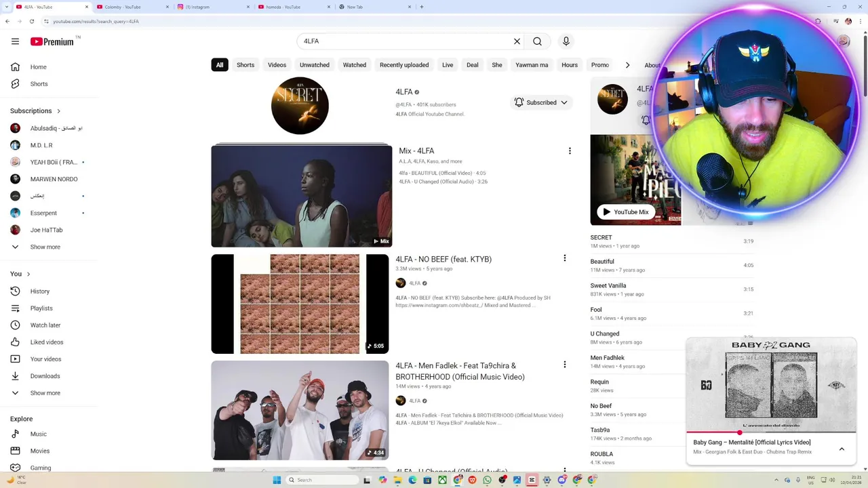
Task: Seek on the Baby Gang miniplayer progress bar
Action: pos(771,432)
